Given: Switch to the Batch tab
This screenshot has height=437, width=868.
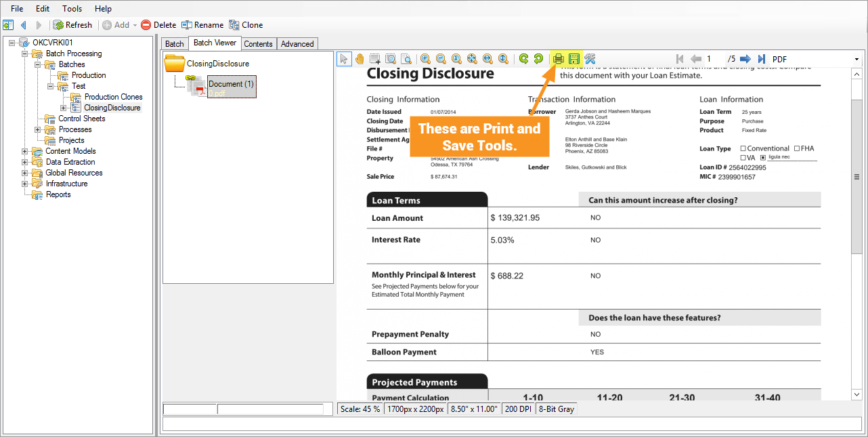Looking at the screenshot, I should (x=175, y=44).
